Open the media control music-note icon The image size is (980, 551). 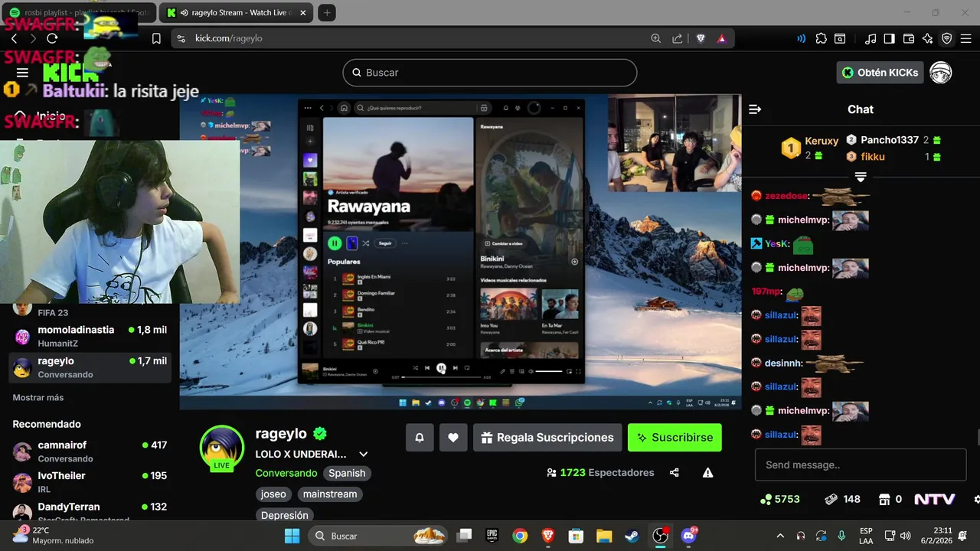click(x=871, y=38)
